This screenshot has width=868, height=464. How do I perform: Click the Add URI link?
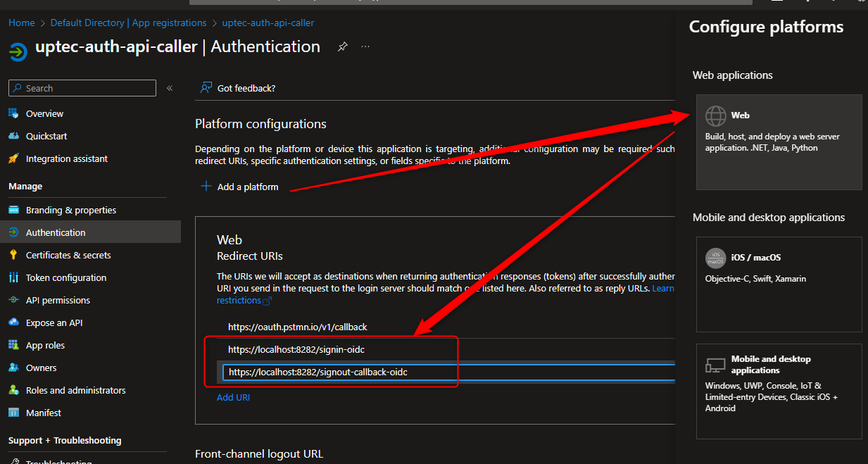(x=233, y=397)
